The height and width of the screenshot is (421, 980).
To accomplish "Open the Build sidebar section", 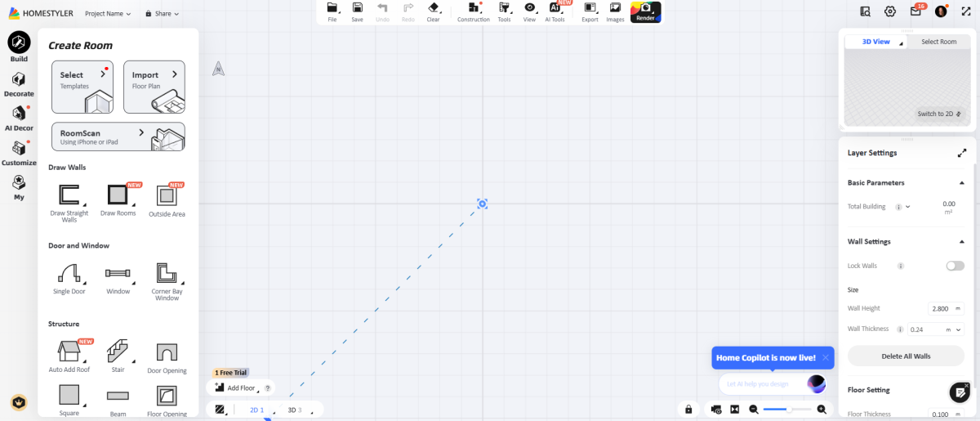I will [x=19, y=47].
